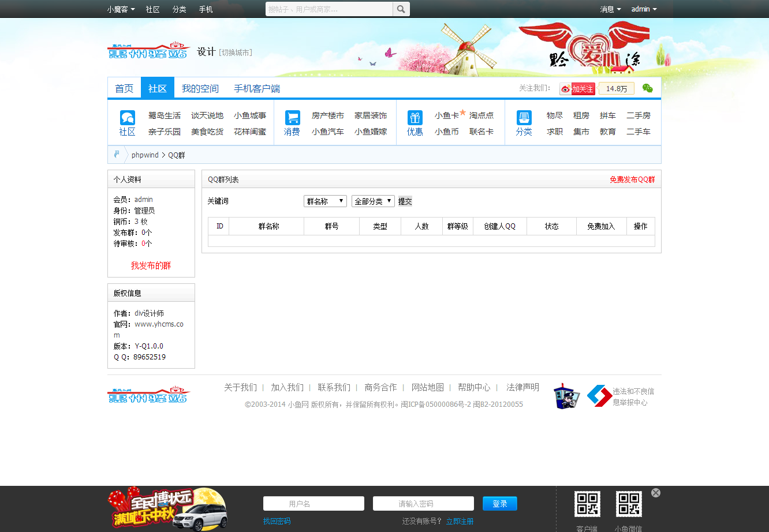The height and width of the screenshot is (532, 769).
Task: Click the 群号 column header
Action: [331, 226]
